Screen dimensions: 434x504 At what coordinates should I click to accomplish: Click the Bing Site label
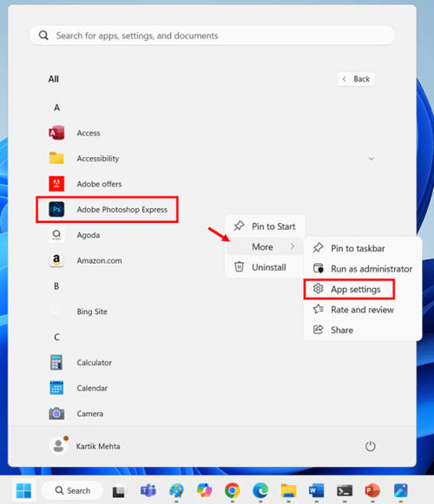[92, 311]
